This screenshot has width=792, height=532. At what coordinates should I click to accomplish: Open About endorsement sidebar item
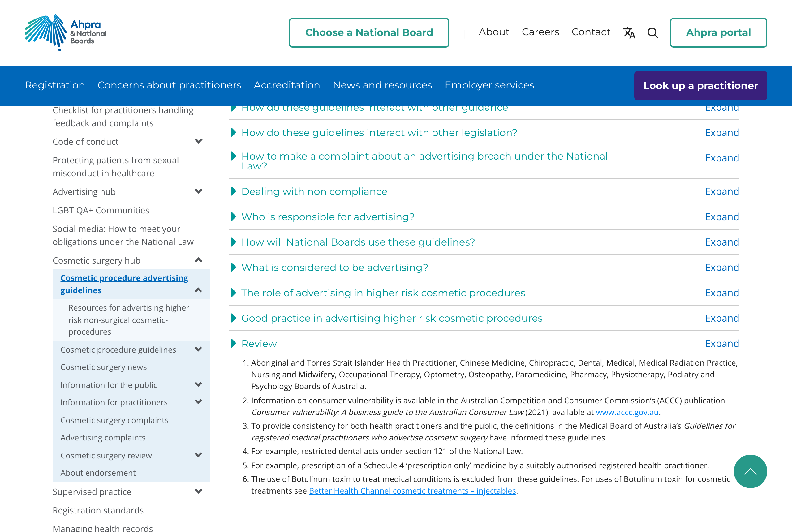[x=98, y=473]
